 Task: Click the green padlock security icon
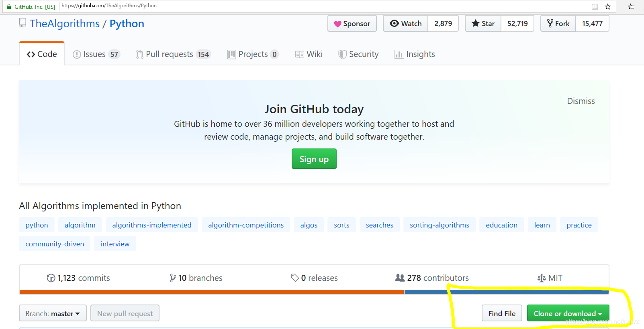pos(9,7)
